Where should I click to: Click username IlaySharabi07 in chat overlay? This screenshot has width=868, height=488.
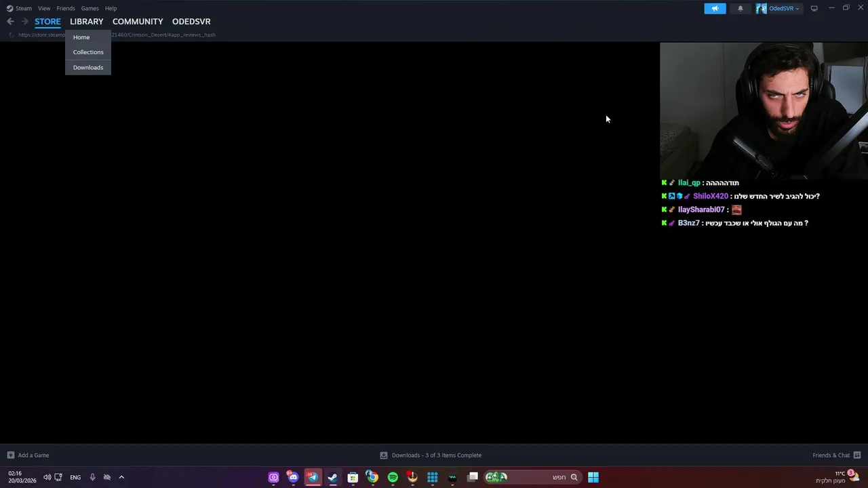(701, 210)
